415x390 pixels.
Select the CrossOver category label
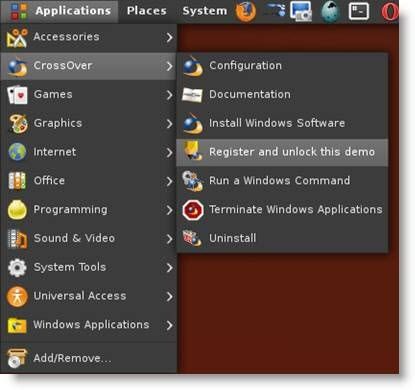pos(63,66)
